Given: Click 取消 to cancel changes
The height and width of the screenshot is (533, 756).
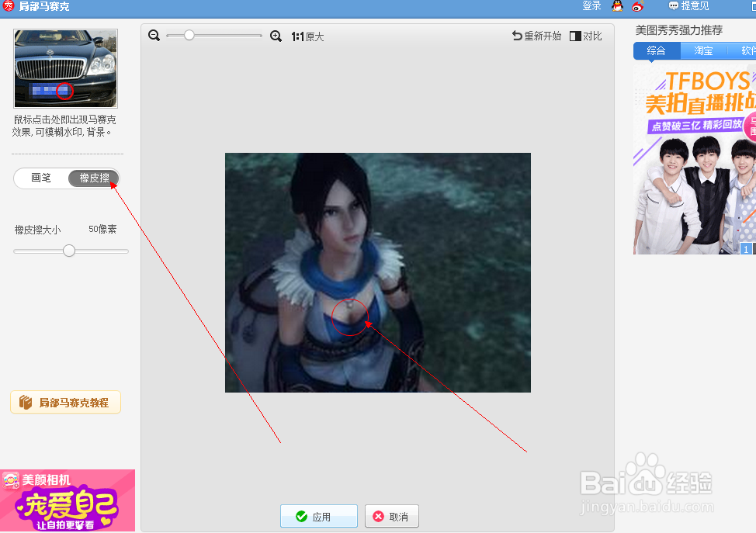Looking at the screenshot, I should coord(391,517).
